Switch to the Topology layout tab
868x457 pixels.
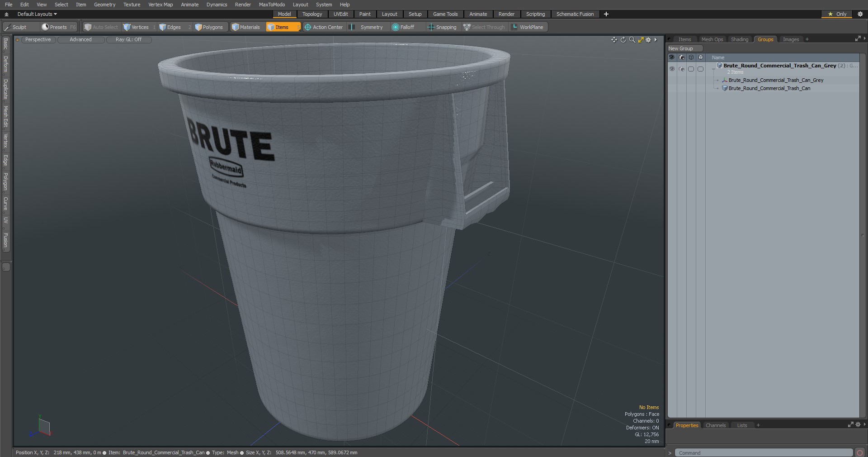click(x=312, y=14)
